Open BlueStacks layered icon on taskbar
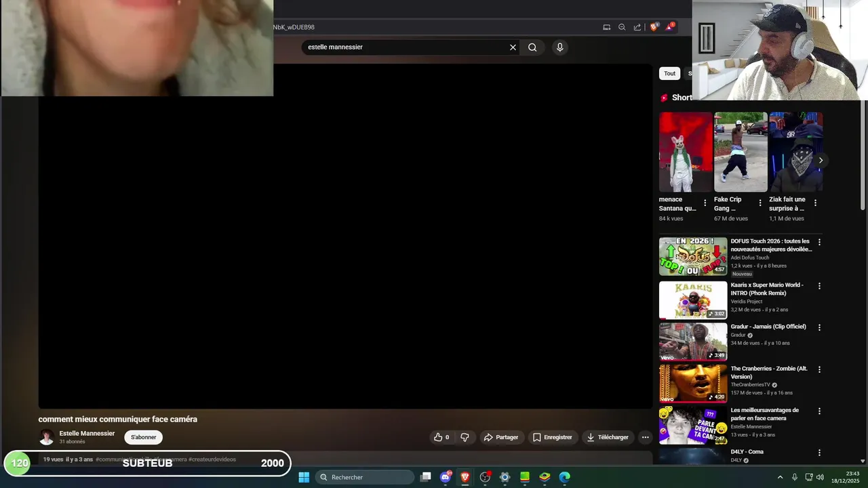This screenshot has width=868, height=488. point(545,477)
